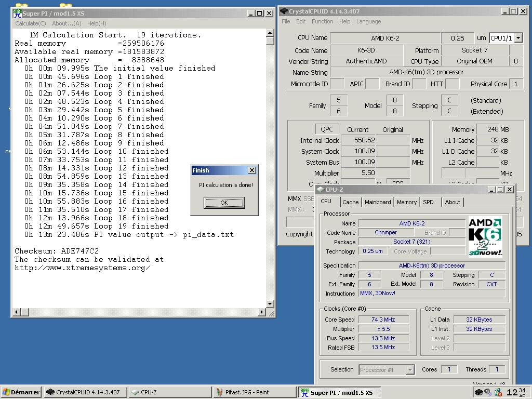Click Super PI vertical scrollbar down arrow
This screenshot has height=399, width=532.
(270, 303)
